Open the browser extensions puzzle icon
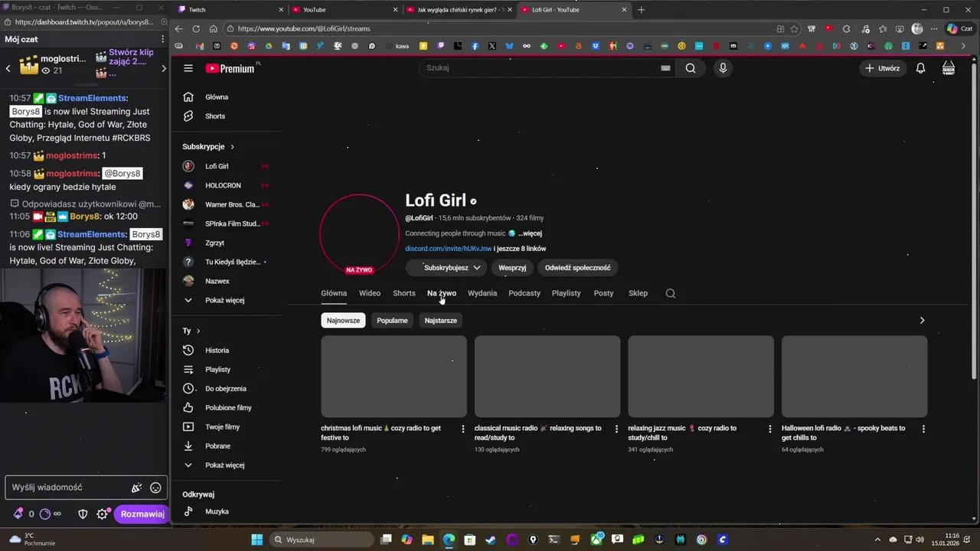This screenshot has width=980, height=551. [x=846, y=28]
